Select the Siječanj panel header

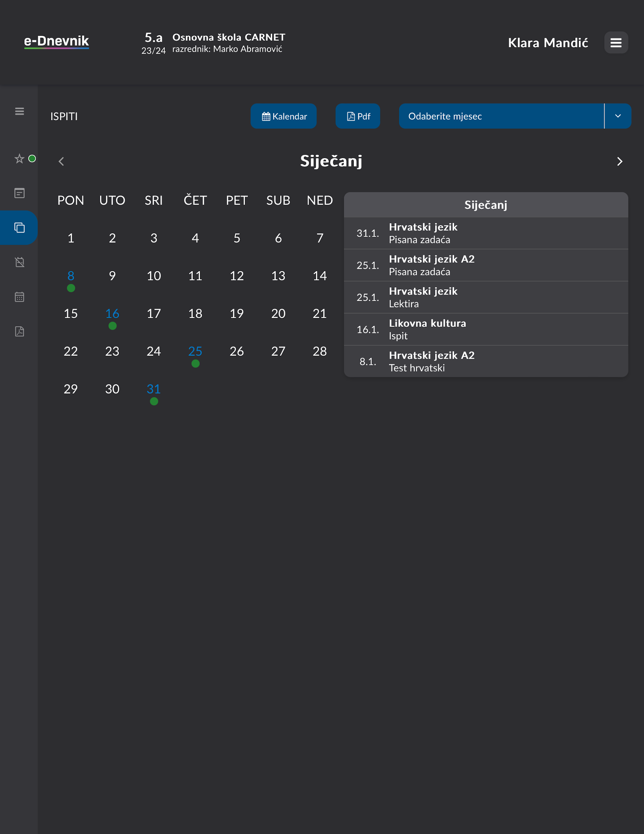click(x=486, y=205)
